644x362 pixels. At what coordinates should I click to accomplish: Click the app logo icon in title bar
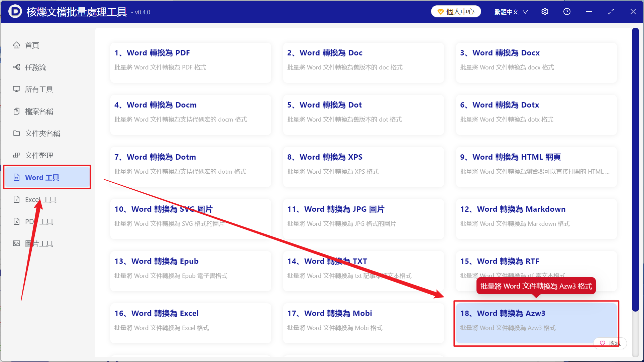15,12
